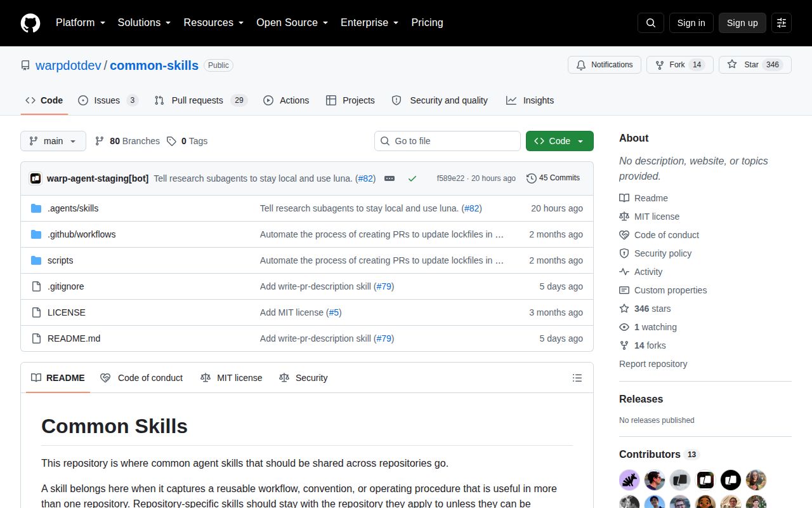Screen dimensions: 812x508
Task: Select the README content tab
Action: coord(58,378)
